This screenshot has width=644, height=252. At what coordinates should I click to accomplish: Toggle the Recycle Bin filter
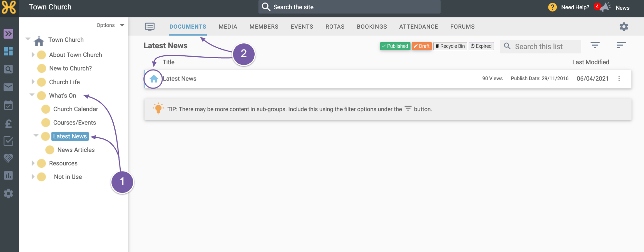pos(450,46)
